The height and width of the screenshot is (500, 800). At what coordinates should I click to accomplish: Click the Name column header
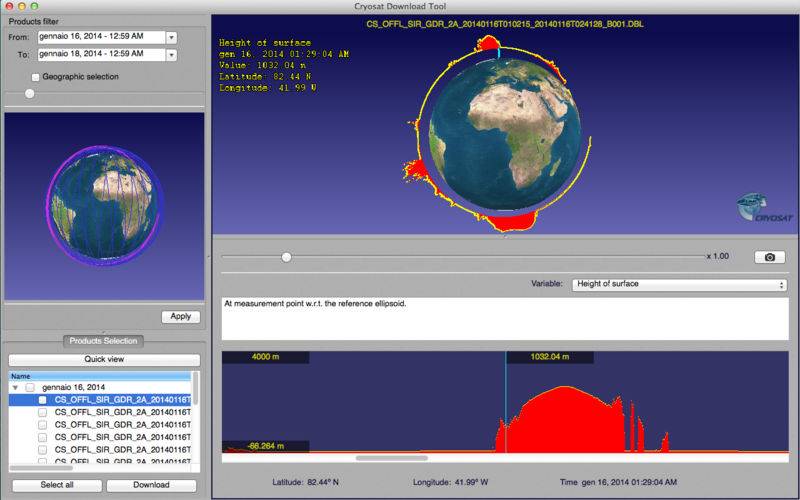[100, 376]
